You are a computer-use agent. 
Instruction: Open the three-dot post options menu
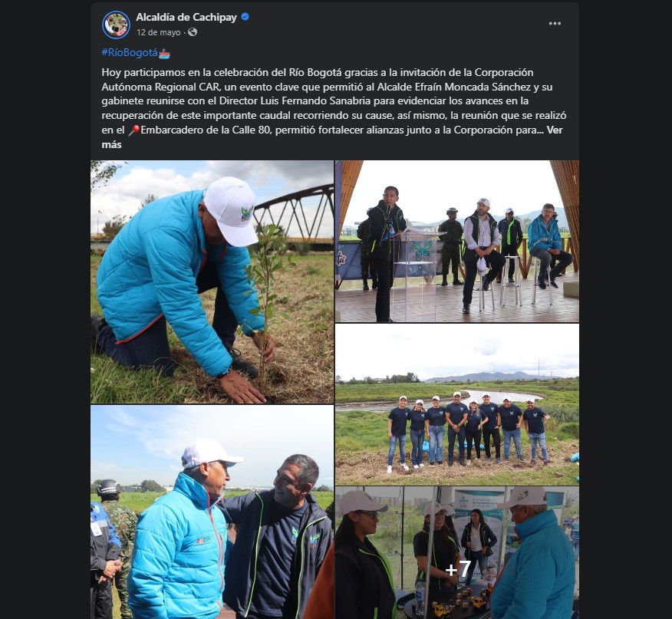click(555, 24)
